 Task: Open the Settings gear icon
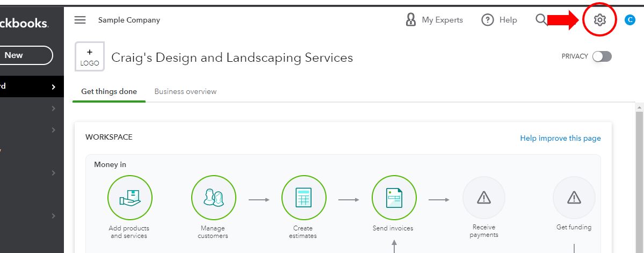coord(599,20)
